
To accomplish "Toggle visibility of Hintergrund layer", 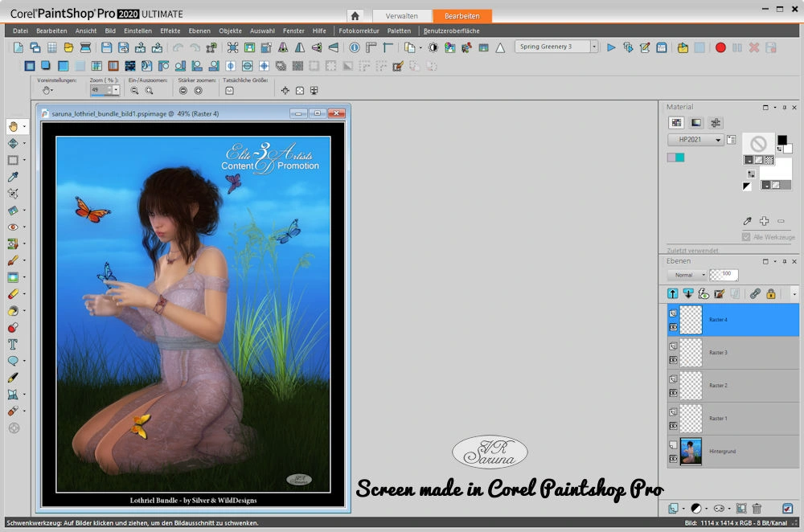I will tap(672, 459).
